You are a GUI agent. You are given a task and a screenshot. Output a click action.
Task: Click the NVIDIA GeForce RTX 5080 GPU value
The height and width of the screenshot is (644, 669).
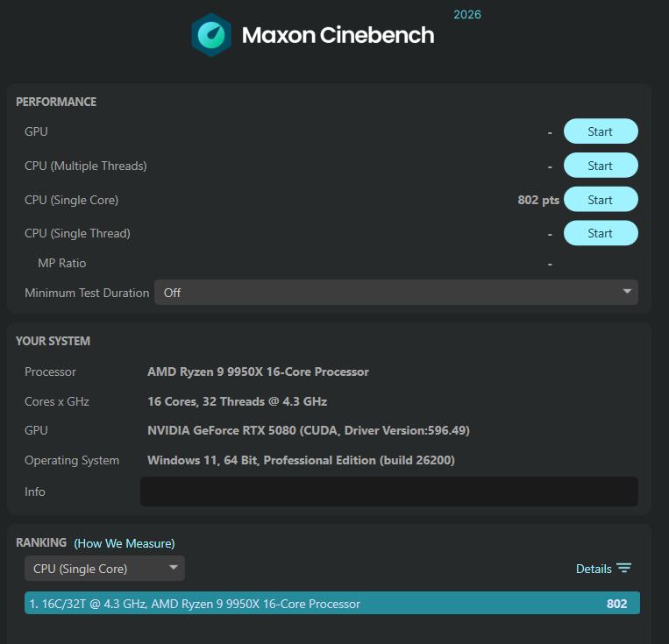(309, 430)
